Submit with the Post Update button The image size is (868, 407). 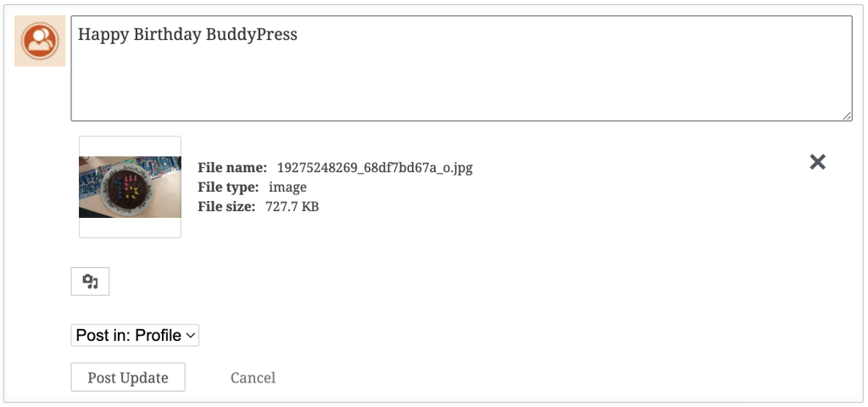tap(128, 377)
